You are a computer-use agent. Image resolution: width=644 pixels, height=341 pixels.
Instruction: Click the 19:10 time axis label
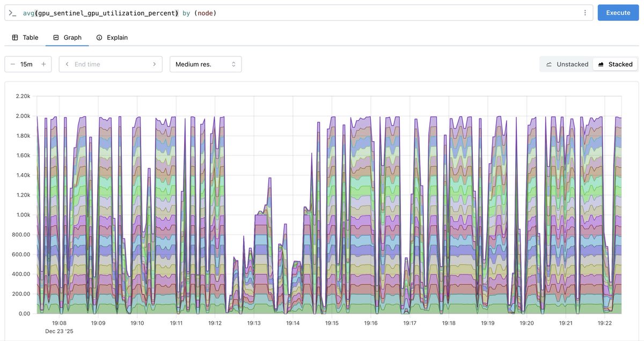click(137, 323)
